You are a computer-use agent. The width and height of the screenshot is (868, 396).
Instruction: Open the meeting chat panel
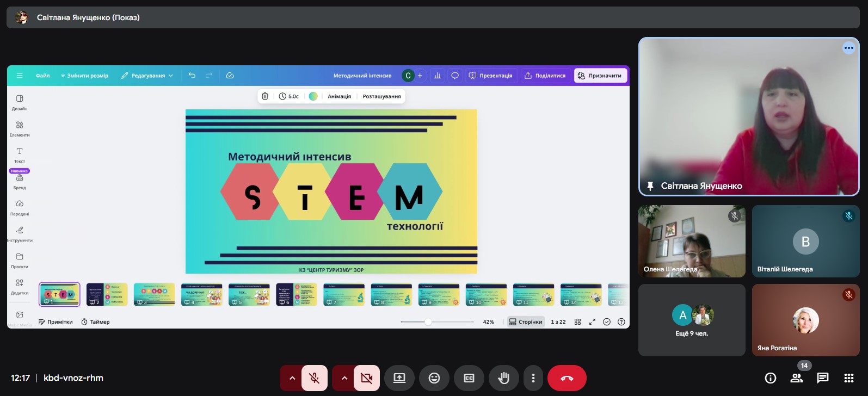pyautogui.click(x=822, y=378)
